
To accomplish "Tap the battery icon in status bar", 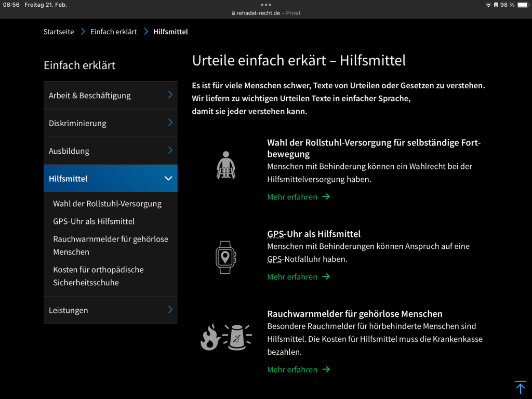I will click(522, 5).
